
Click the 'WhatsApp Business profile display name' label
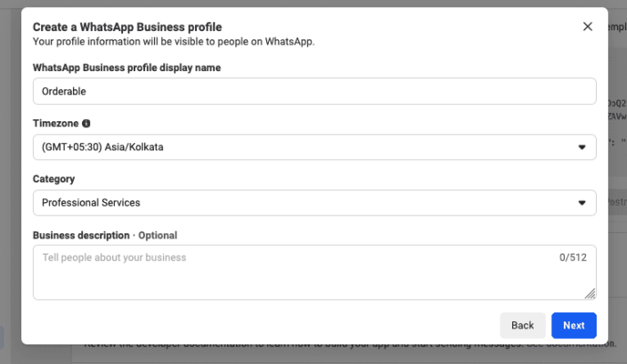click(x=126, y=68)
